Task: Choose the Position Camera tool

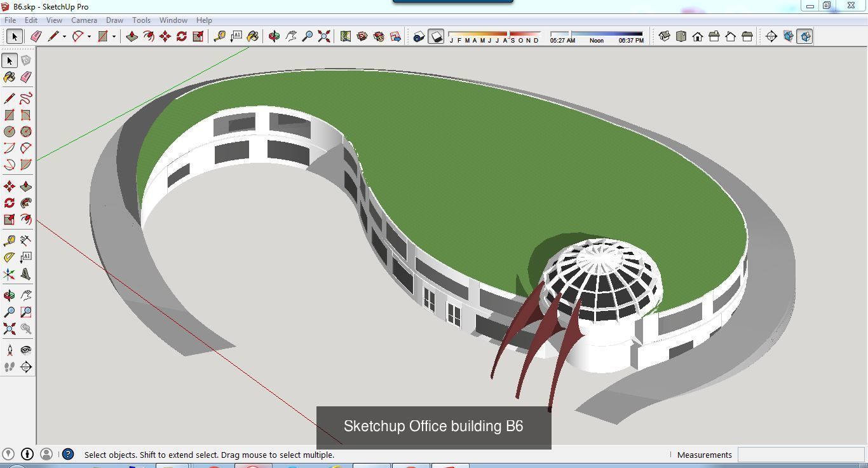Action: click(x=10, y=350)
